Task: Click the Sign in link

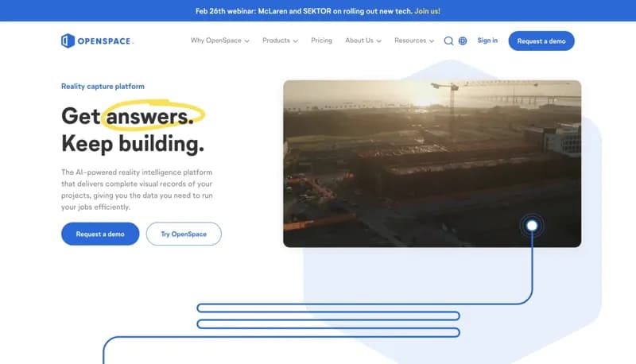Action: pos(487,41)
